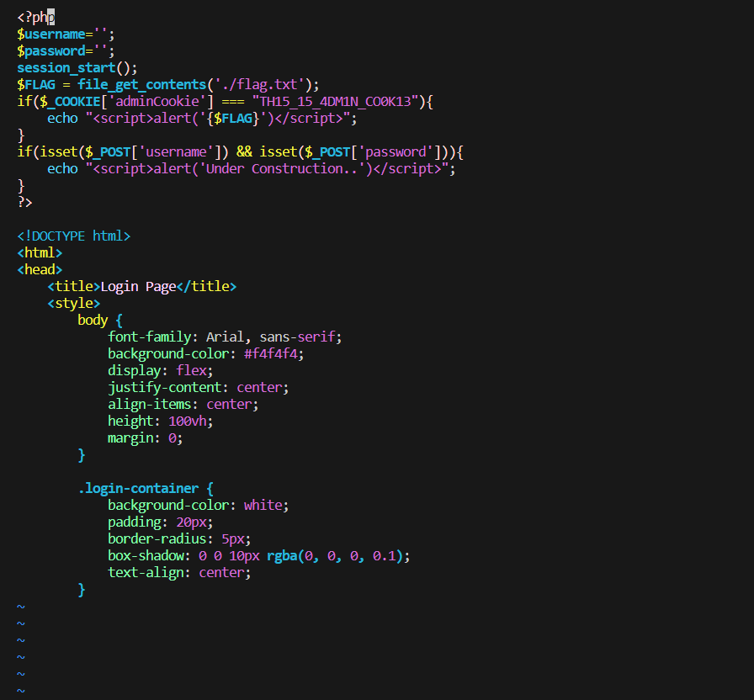Click the "TH15_15_4DM1N_C00K13" string
This screenshot has width=754, height=700.
tap(336, 102)
